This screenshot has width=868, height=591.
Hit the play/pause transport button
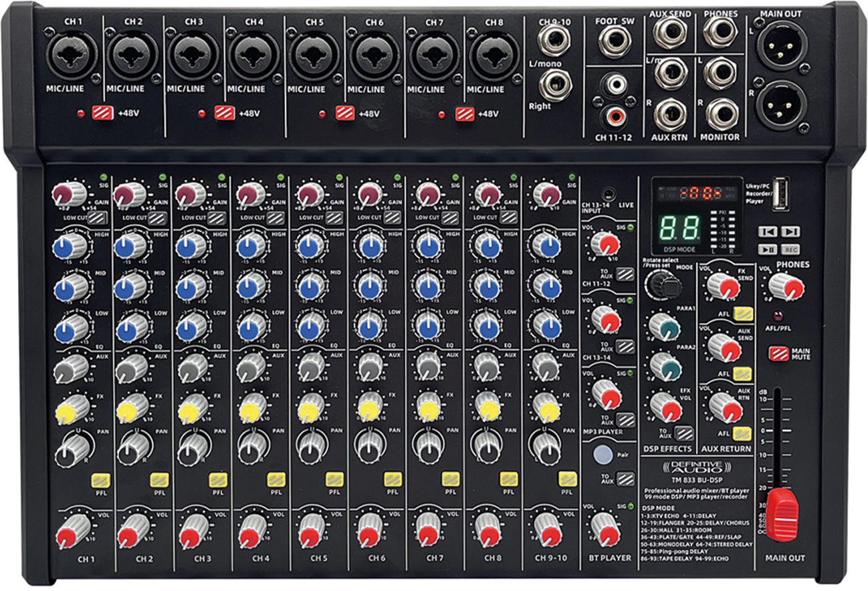coord(767,249)
